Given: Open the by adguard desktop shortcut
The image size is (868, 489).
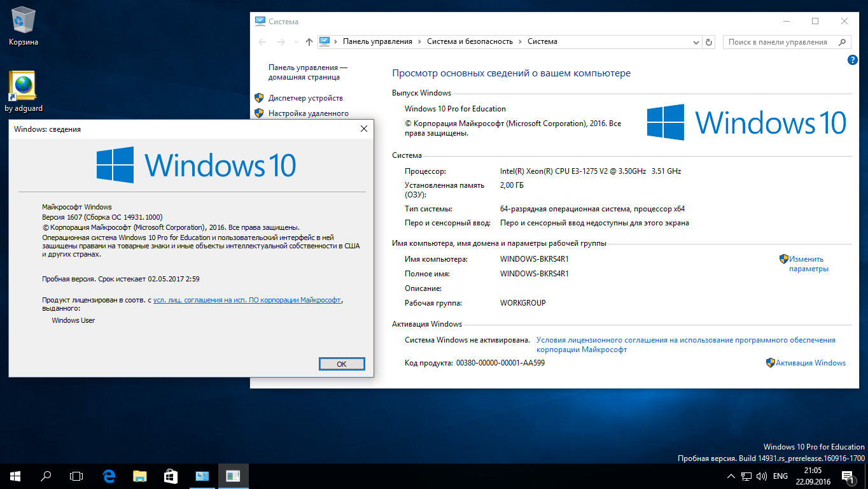Looking at the screenshot, I should click(x=24, y=92).
